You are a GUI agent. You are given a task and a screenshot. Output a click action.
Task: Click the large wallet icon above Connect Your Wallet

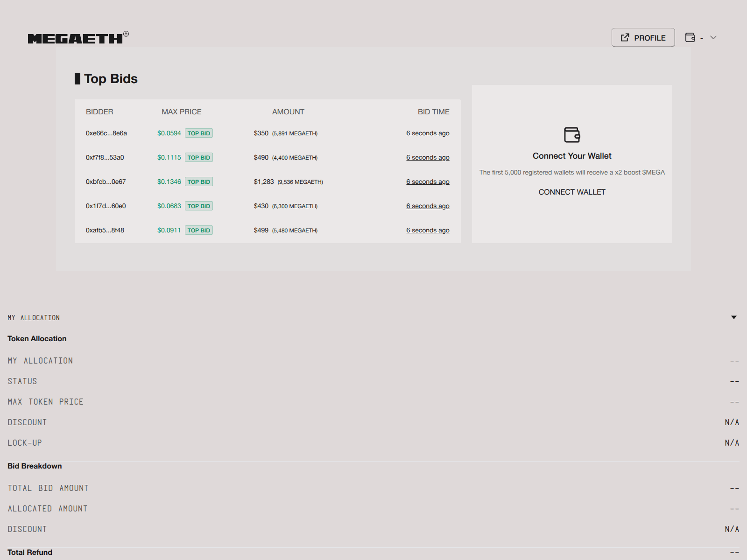pos(572,135)
